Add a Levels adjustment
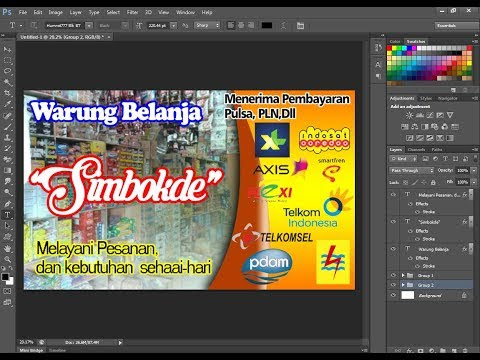This screenshot has width=480, height=360. [420, 115]
